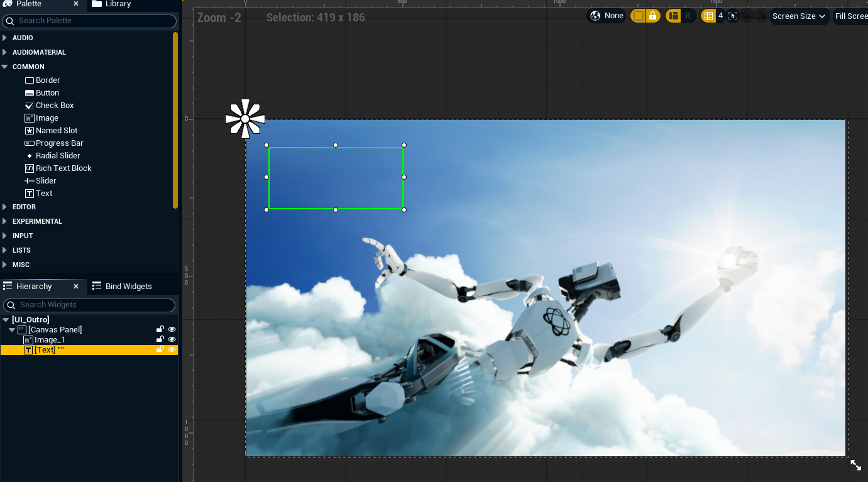The image size is (868, 482).
Task: Click the respect locks padlock icon
Action: pyautogui.click(x=653, y=16)
